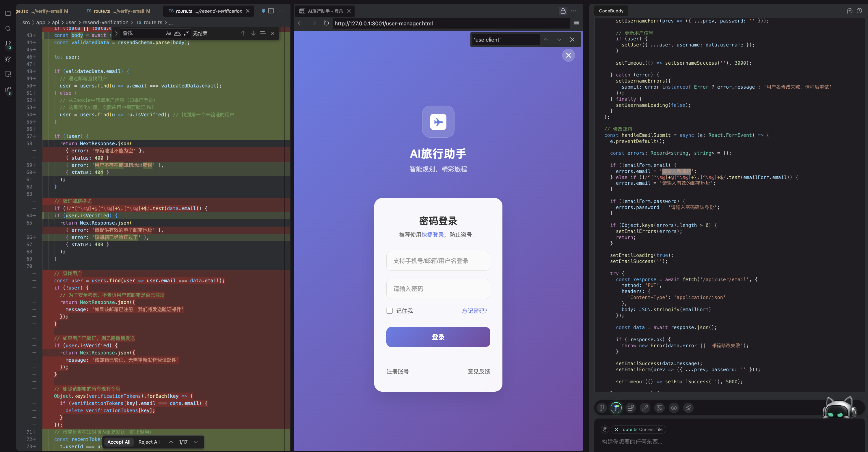Viewport: 868px width, 452px height.
Task: Reload the browser preview page
Action: coord(326,23)
